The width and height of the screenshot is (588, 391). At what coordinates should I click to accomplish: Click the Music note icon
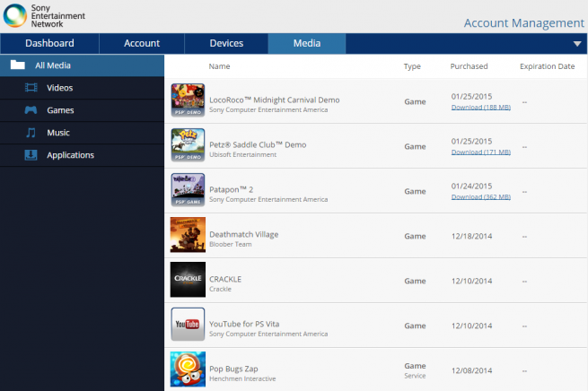[x=31, y=133]
